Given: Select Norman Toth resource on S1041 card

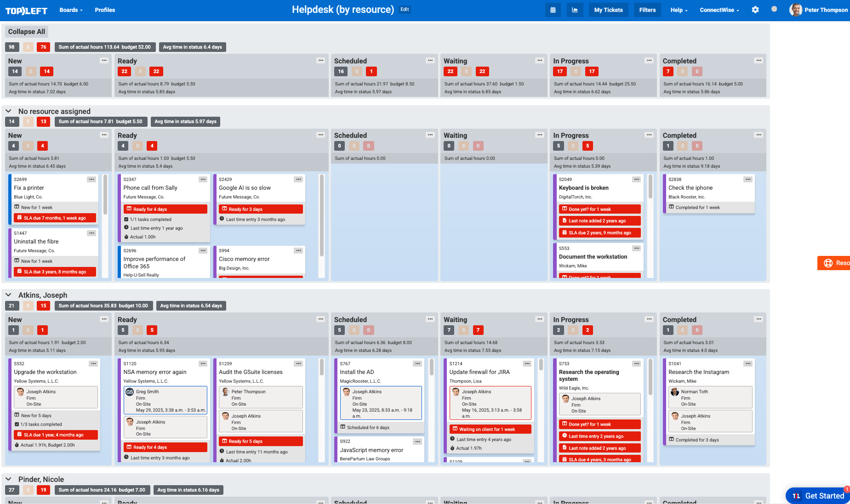Looking at the screenshot, I should pyautogui.click(x=710, y=397).
